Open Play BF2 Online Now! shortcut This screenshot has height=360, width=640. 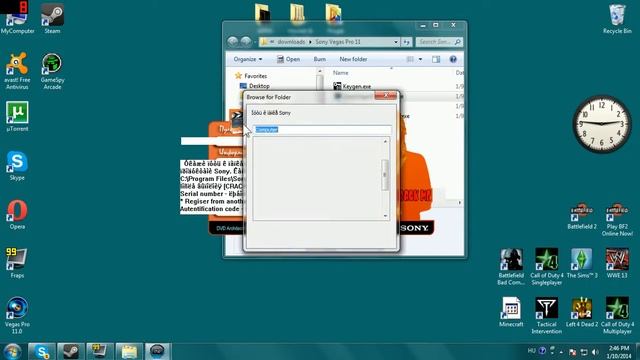tap(617, 220)
